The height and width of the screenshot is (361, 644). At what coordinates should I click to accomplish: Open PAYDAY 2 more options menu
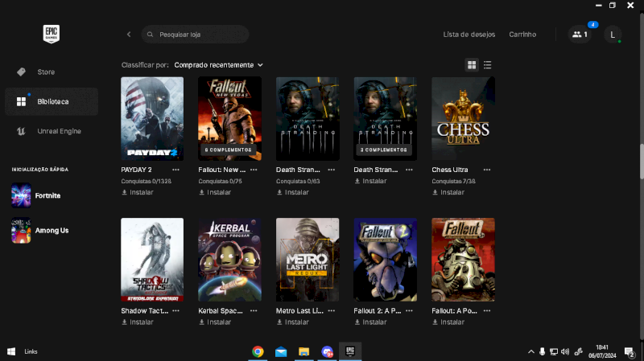point(175,170)
